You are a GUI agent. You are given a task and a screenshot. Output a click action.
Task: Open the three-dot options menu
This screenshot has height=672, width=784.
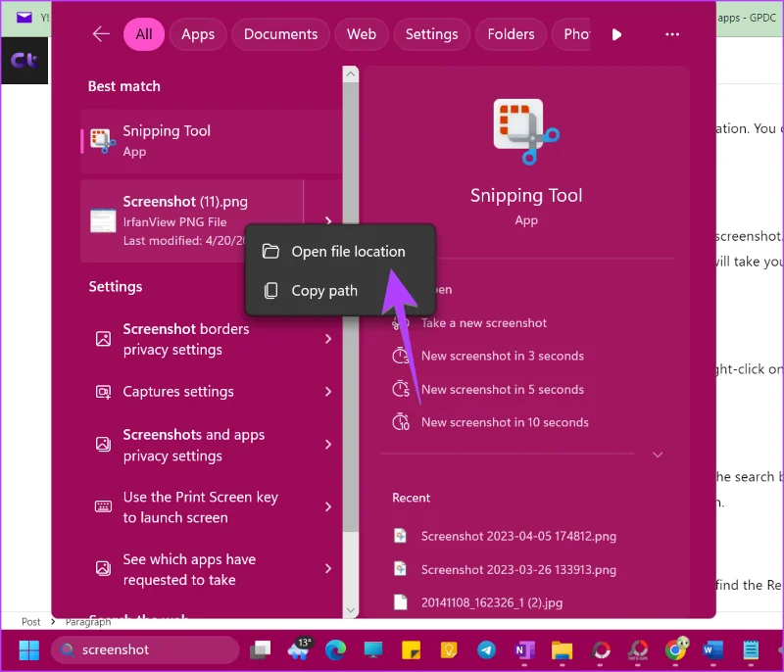coord(672,34)
